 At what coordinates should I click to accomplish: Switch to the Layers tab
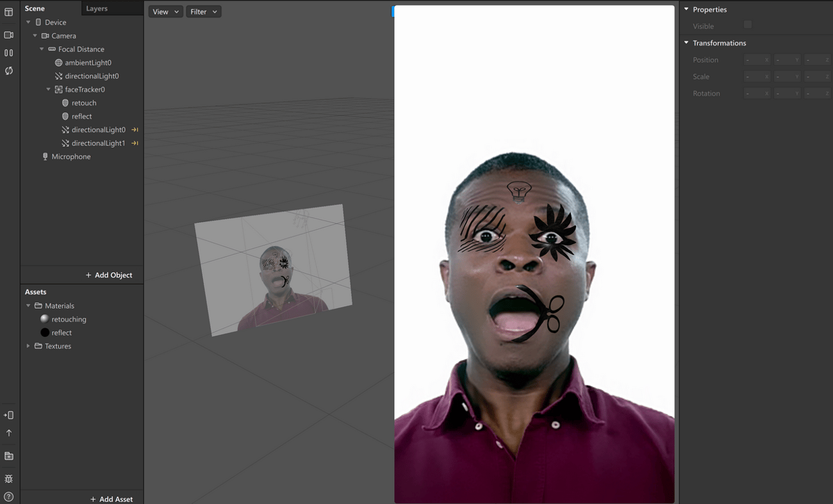[96, 8]
